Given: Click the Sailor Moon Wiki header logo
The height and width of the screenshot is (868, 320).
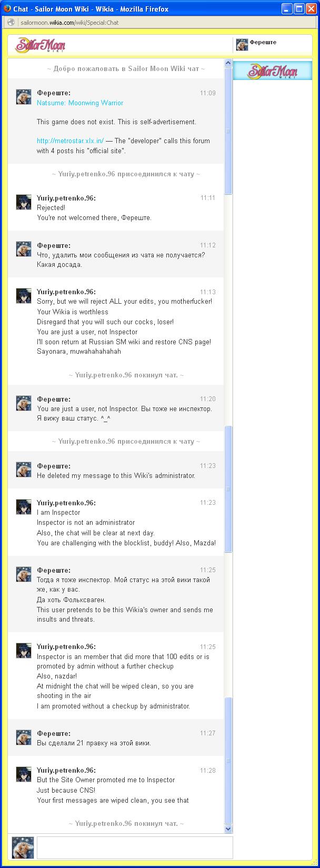Looking at the screenshot, I should (40, 45).
